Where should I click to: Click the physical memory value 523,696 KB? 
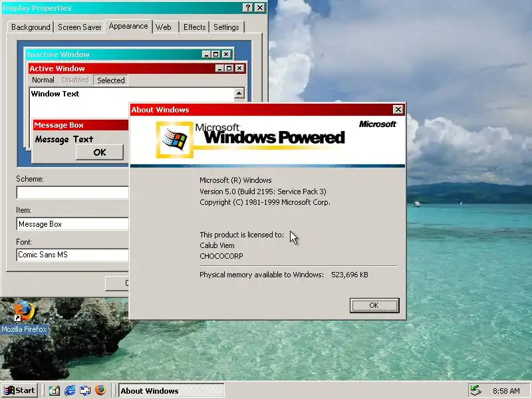350,275
